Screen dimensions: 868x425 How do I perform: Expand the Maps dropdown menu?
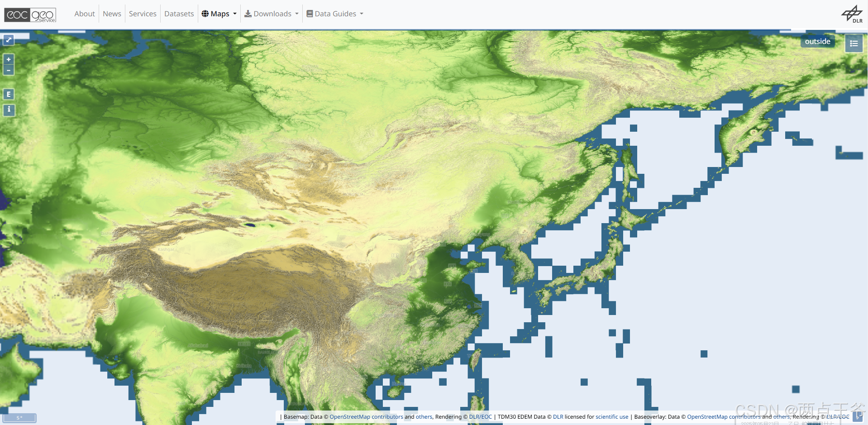(219, 14)
